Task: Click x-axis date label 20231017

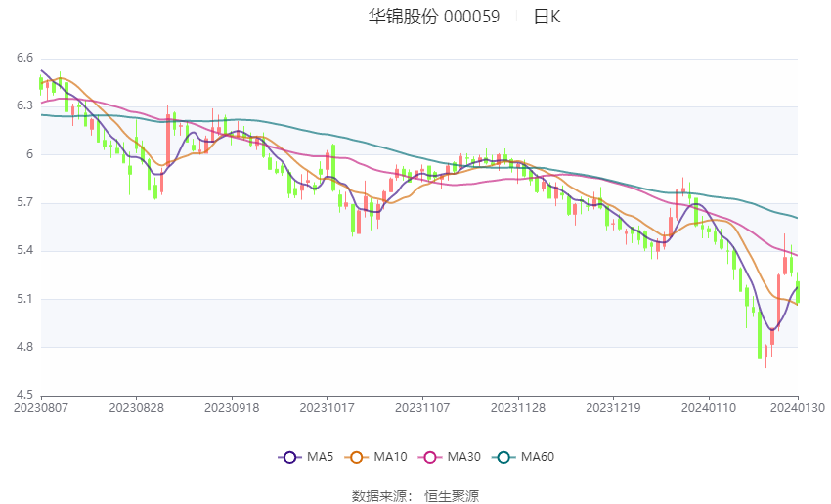Action: click(327, 408)
